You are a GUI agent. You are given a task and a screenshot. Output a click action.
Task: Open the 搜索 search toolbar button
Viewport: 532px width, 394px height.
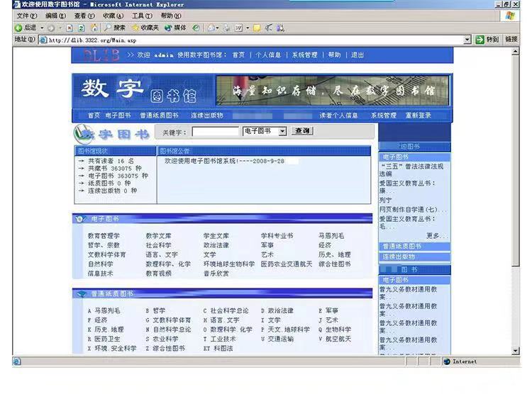114,28
